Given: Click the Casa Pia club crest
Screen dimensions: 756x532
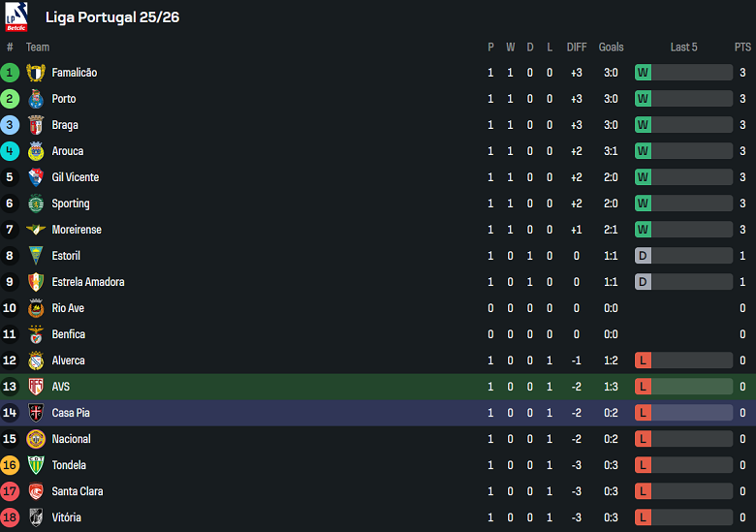Looking at the screenshot, I should pos(36,413).
